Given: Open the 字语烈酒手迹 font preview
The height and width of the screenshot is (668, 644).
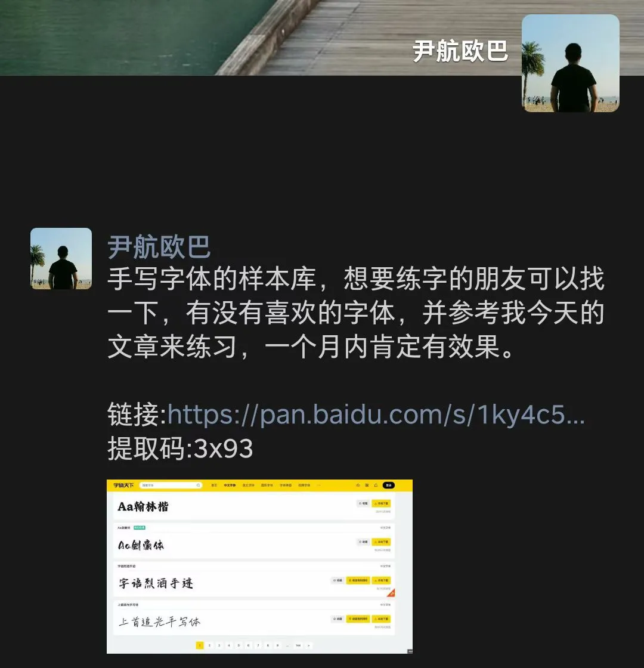Looking at the screenshot, I should [156, 583].
